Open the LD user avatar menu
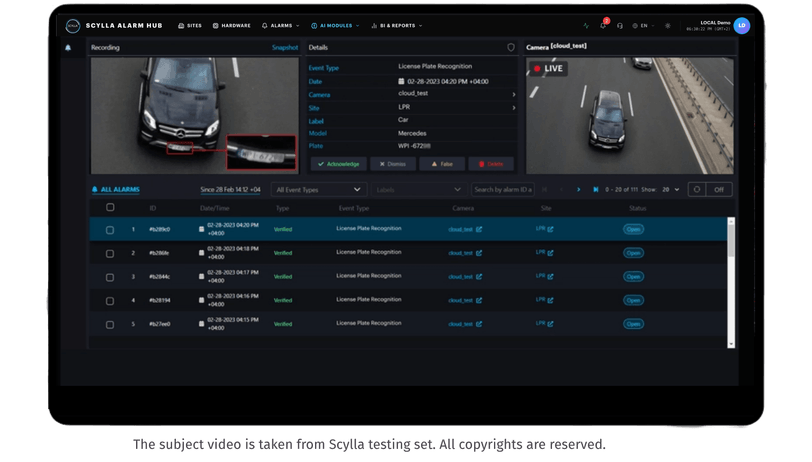 pyautogui.click(x=742, y=25)
